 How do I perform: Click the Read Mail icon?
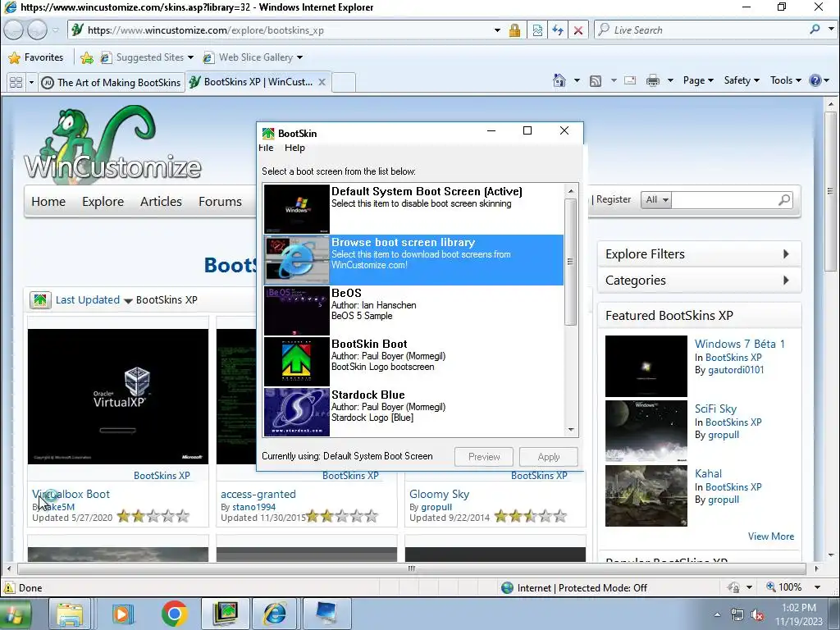click(x=630, y=81)
